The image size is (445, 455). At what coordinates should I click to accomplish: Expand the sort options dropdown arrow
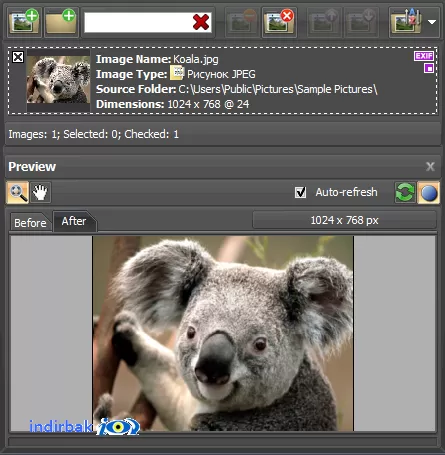pos(432,22)
